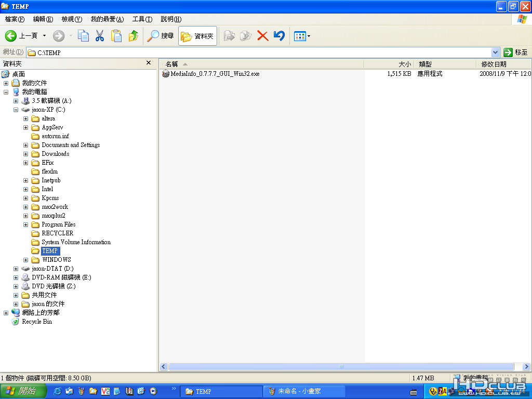The width and height of the screenshot is (532, 399).
Task: Switch to 未命名 - 小畫家 taskbar button
Action: point(304,391)
